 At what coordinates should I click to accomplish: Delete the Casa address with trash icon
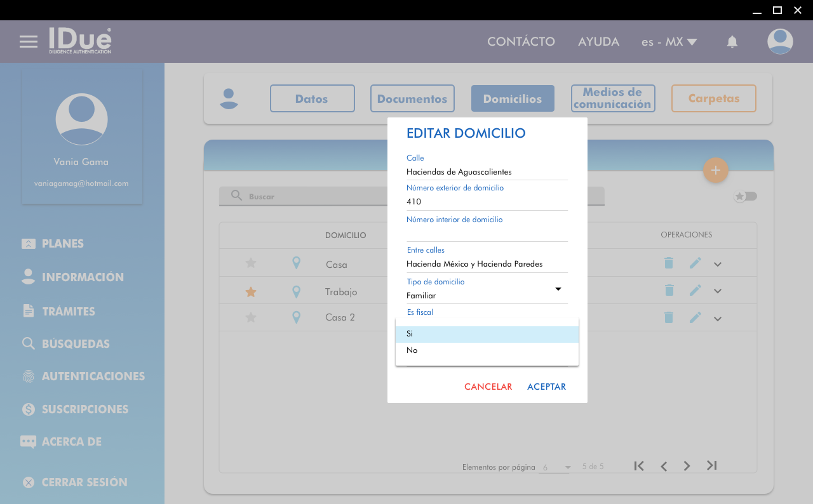(x=668, y=263)
